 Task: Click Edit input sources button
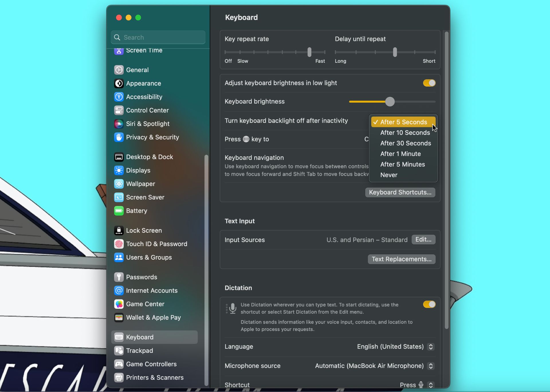pyautogui.click(x=423, y=240)
